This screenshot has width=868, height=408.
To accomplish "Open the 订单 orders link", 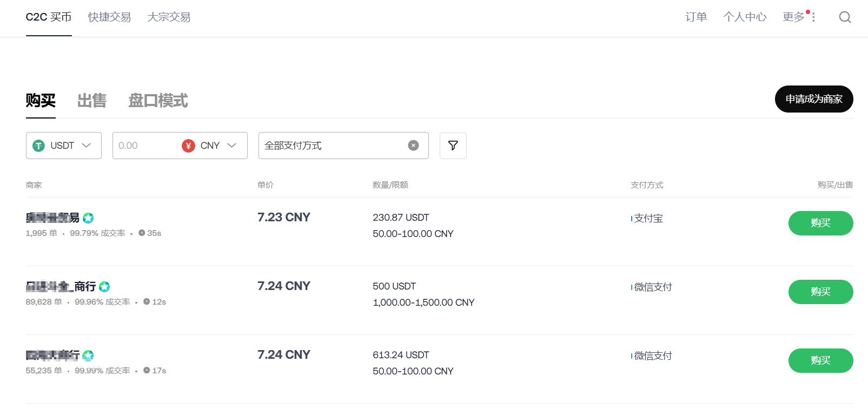I will click(x=696, y=17).
